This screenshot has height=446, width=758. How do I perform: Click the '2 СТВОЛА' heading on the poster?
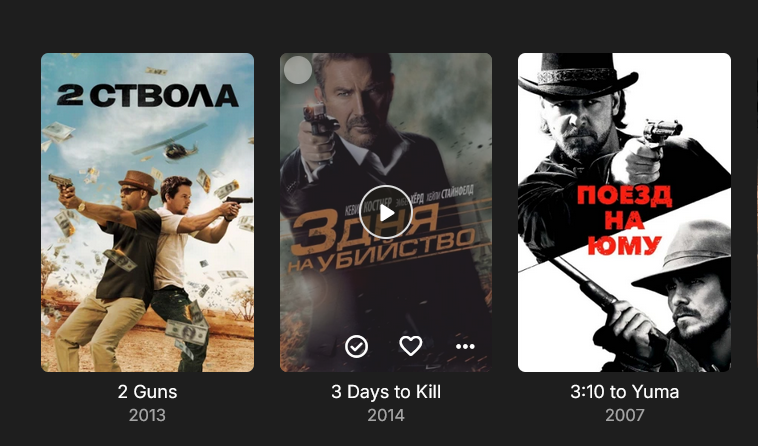tap(147, 96)
